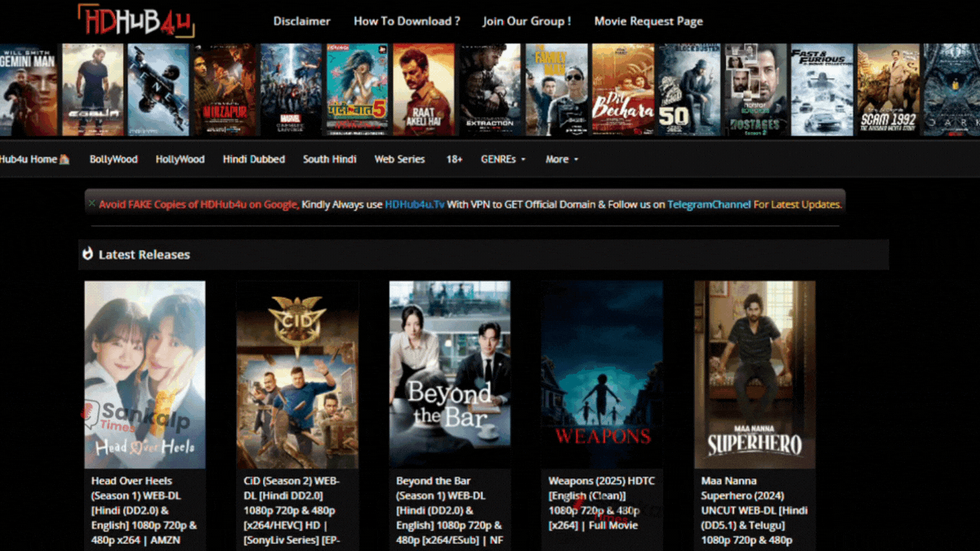Click the HDHub4u logo
980x551 pixels.
click(x=136, y=20)
